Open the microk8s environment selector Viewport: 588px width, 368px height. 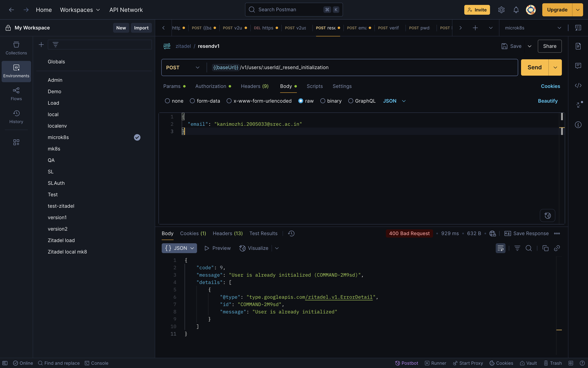533,28
